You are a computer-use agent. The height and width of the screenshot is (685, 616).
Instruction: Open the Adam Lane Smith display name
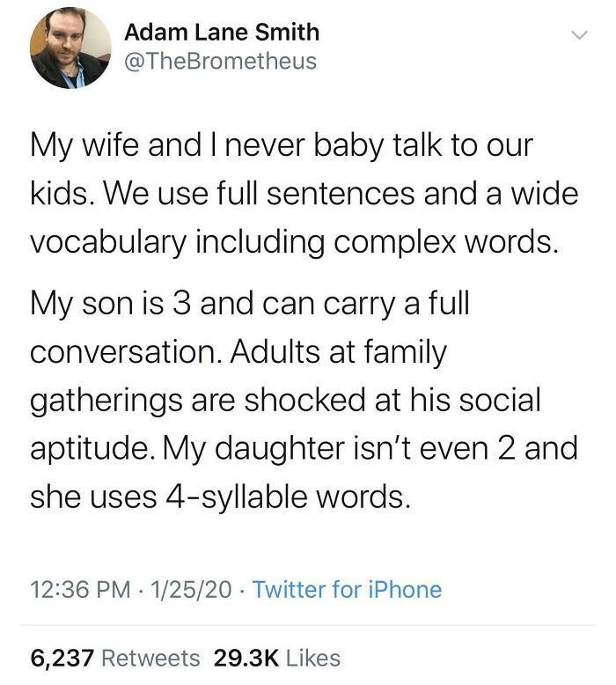(222, 33)
